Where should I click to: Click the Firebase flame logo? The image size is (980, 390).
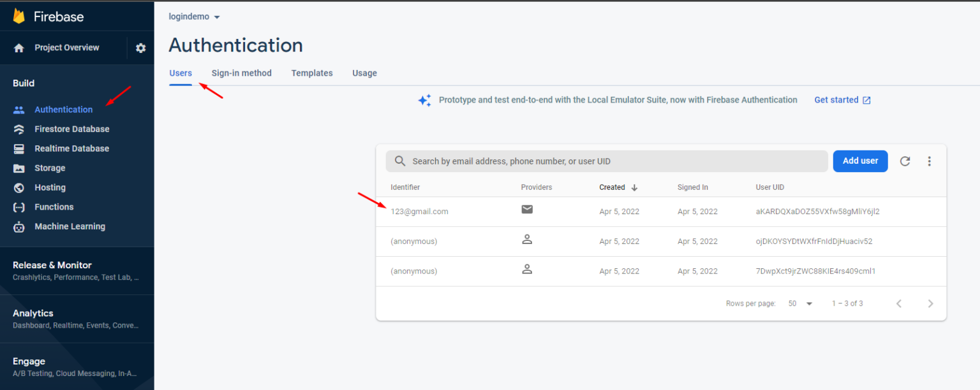pos(19,17)
